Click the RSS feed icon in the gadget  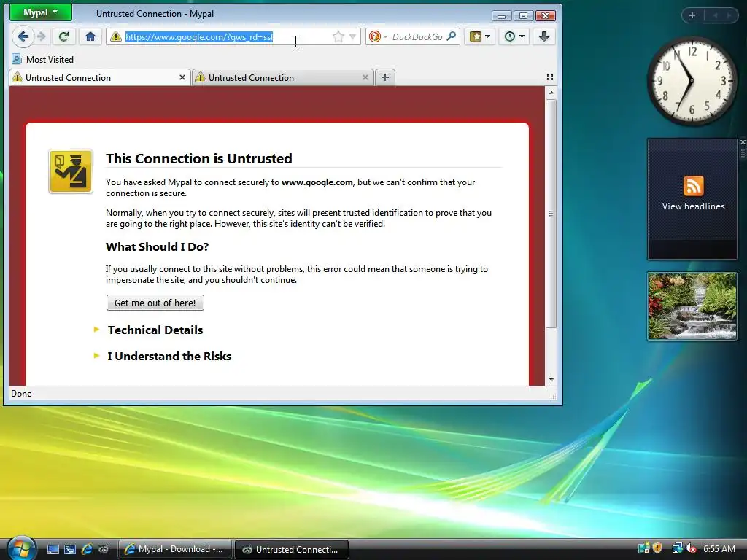(x=693, y=186)
